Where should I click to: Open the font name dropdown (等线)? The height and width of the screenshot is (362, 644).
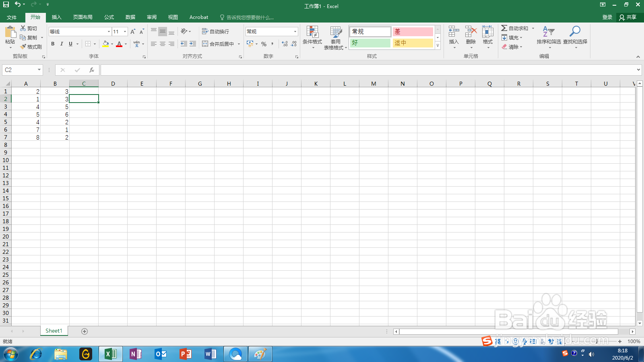109,31
